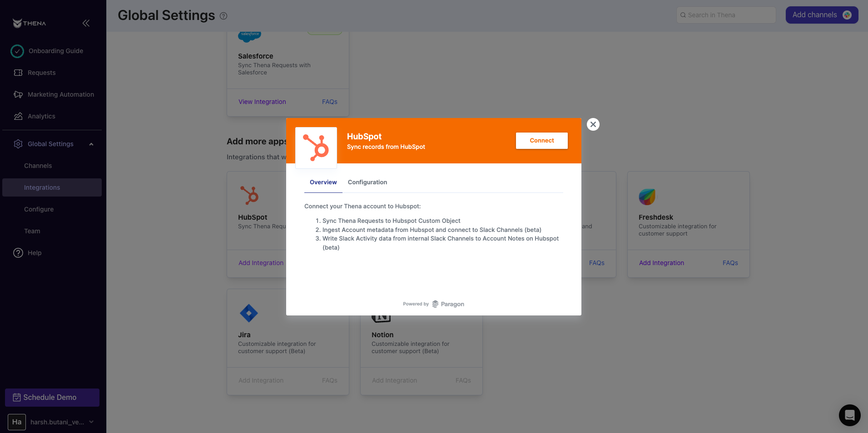Expand the harsh.butani user account dropdown
Viewport: 868px width, 433px height.
click(x=91, y=422)
